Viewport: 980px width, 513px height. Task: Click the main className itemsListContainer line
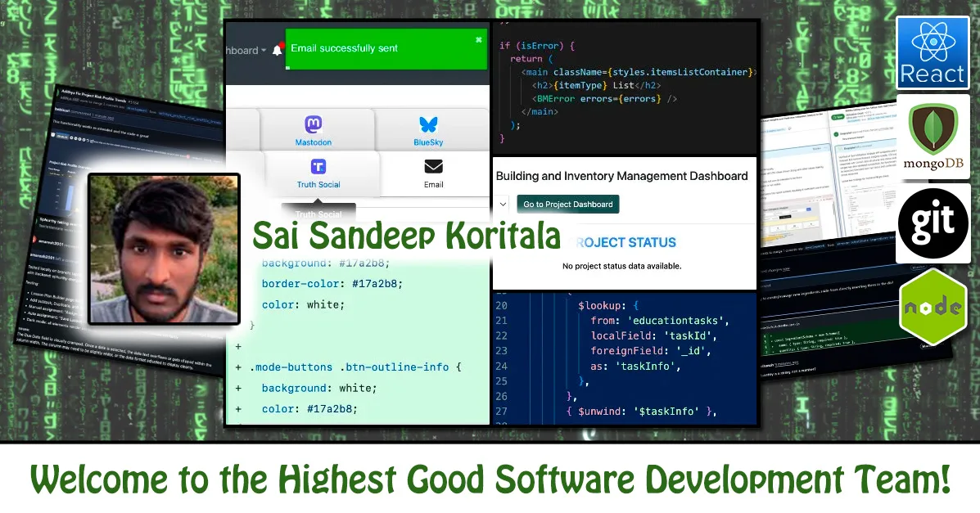pyautogui.click(x=639, y=73)
